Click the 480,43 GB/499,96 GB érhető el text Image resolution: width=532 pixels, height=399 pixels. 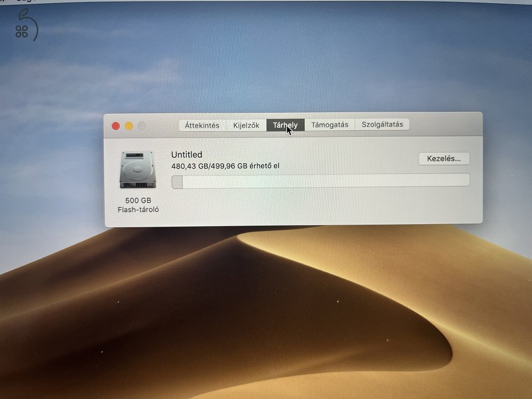[x=225, y=166]
